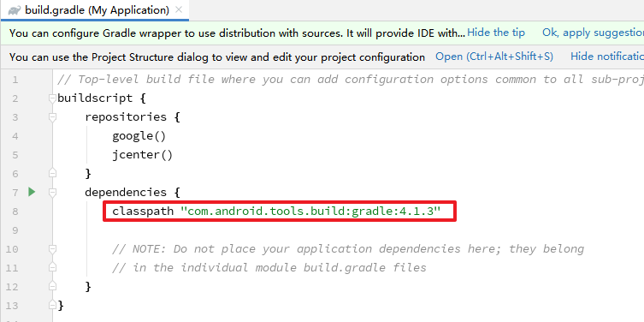The width and height of the screenshot is (644, 322).
Task: Click the '// NOTE: Do not place' comment
Action: [348, 249]
